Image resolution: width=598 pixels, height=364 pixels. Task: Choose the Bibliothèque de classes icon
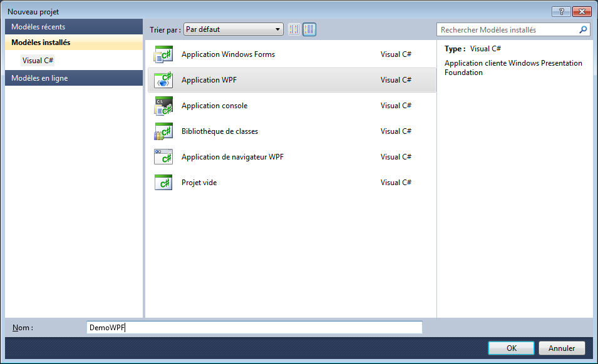163,131
